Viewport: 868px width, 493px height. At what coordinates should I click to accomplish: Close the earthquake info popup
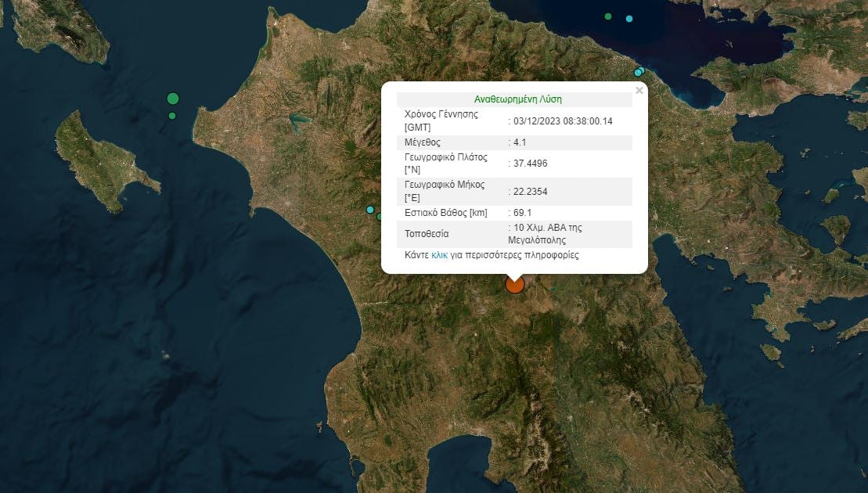pyautogui.click(x=639, y=91)
